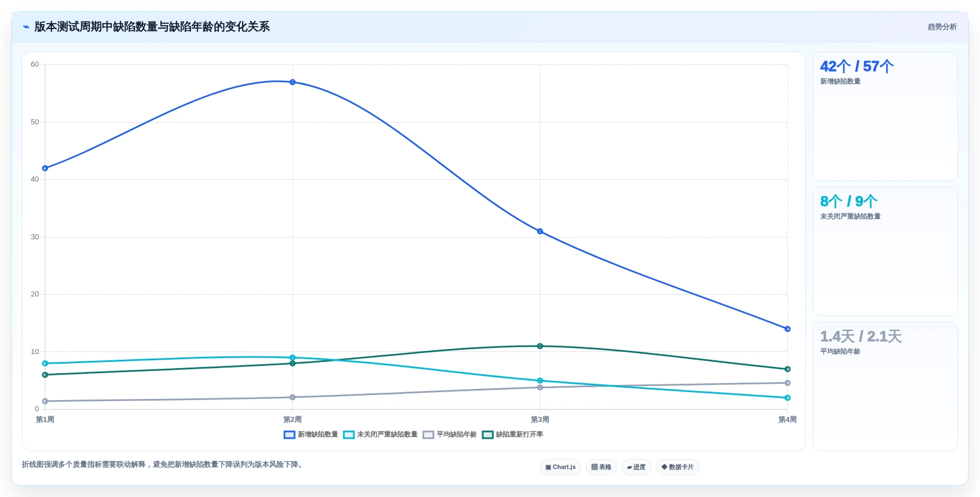Select the 新增缺陷数量 point at 第3周 (31)
The height and width of the screenshot is (497, 980).
[x=540, y=231]
